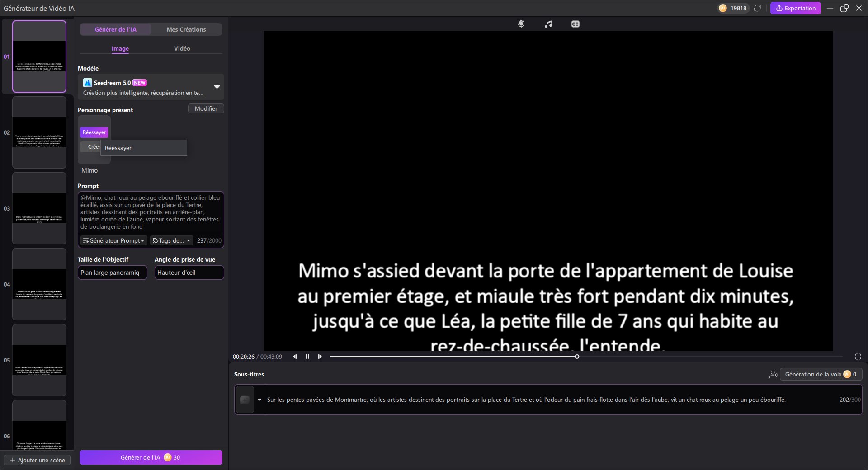This screenshot has width=868, height=470.
Task: Click into the Prompt text area
Action: [x=151, y=212]
